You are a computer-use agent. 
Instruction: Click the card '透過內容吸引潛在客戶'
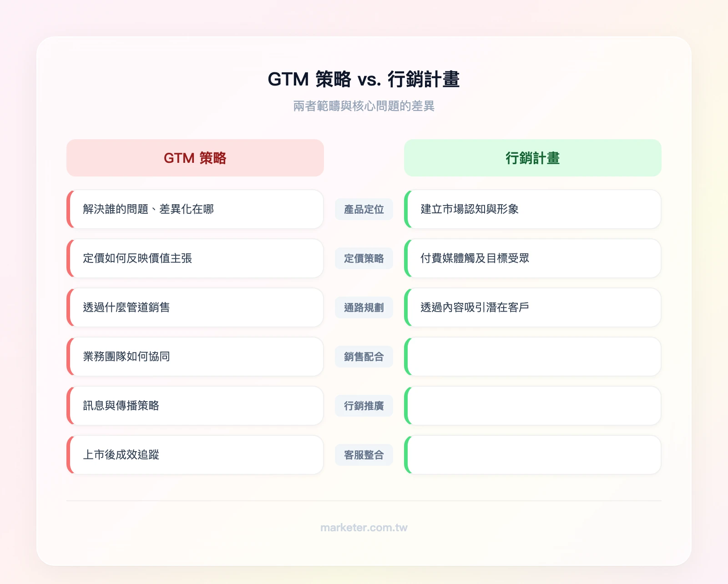point(532,307)
